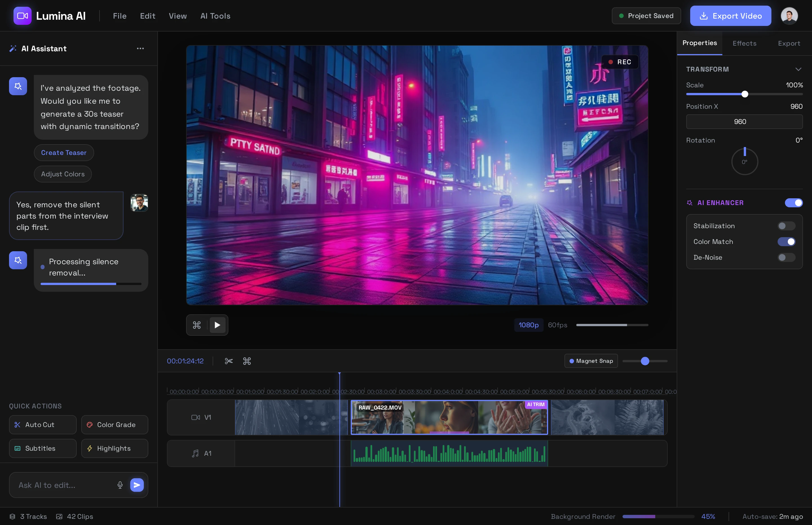Turn on the De-Noise toggle
Viewport: 812px width, 525px height.
pos(786,257)
